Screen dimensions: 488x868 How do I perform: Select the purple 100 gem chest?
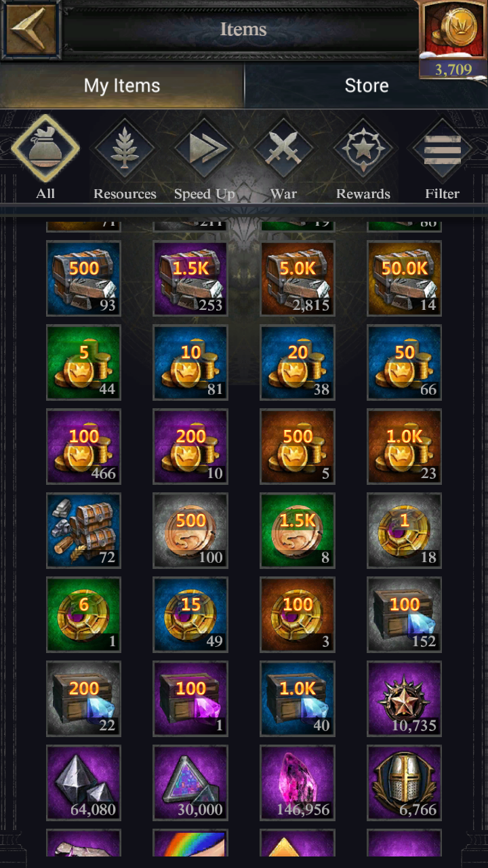pos(190,699)
